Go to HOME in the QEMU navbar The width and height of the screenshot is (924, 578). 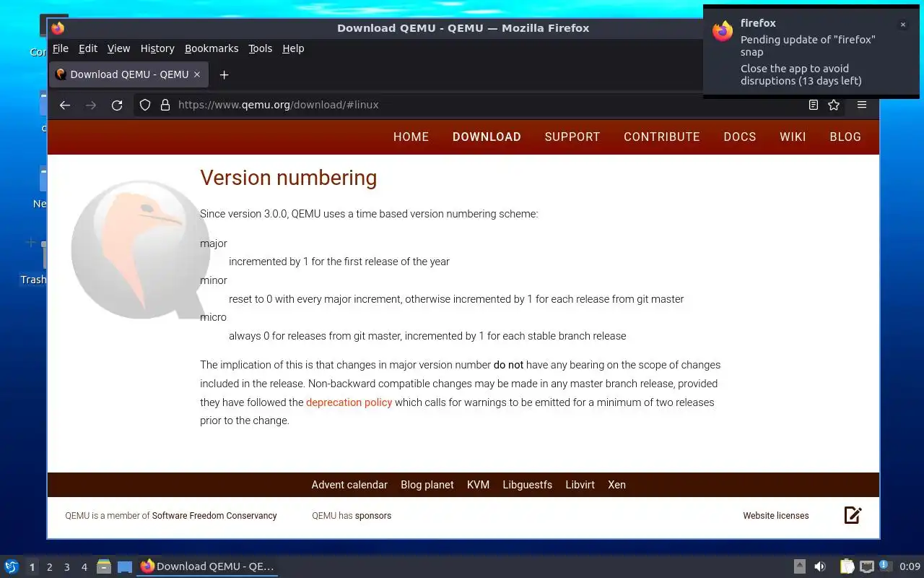[411, 137]
